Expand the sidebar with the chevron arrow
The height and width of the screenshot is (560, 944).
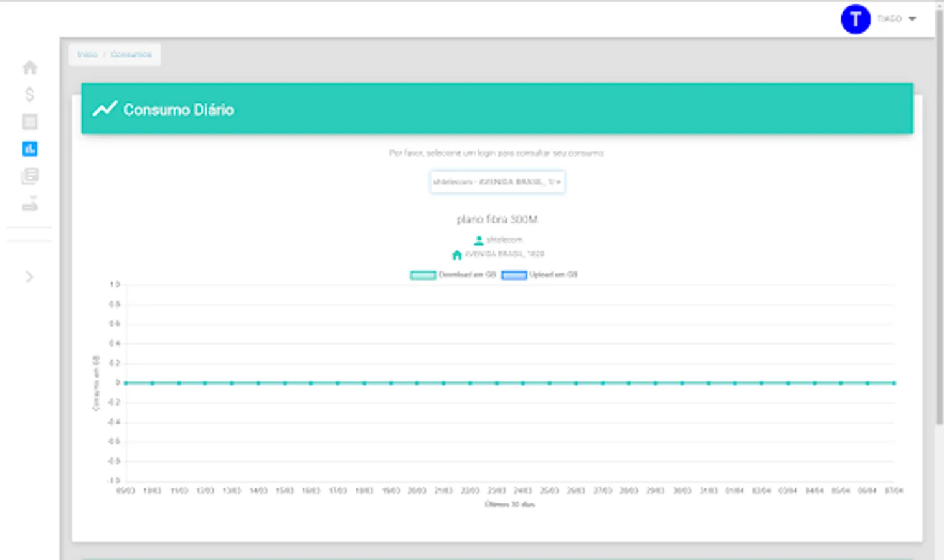[29, 277]
